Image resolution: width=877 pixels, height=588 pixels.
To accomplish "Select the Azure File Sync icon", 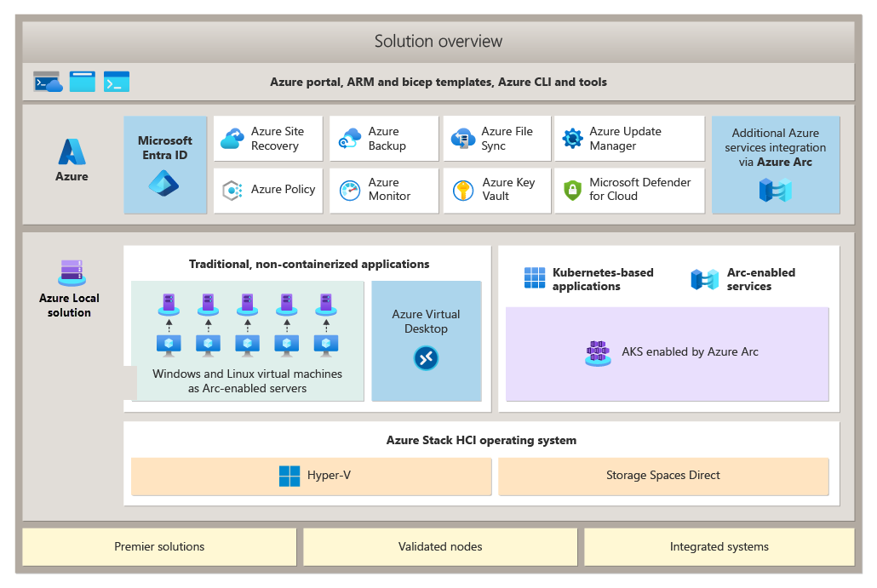I will [461, 138].
